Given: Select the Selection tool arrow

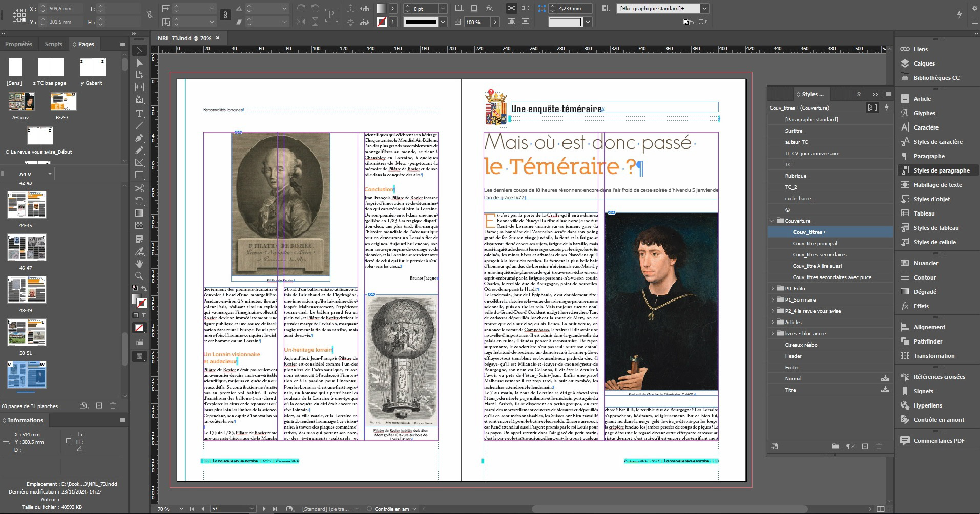Looking at the screenshot, I should click(x=139, y=50).
